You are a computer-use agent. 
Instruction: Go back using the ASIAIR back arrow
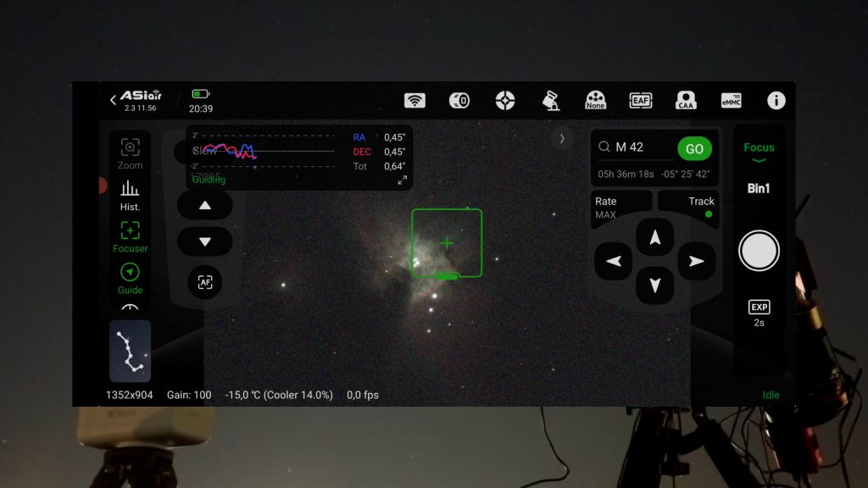[113, 100]
